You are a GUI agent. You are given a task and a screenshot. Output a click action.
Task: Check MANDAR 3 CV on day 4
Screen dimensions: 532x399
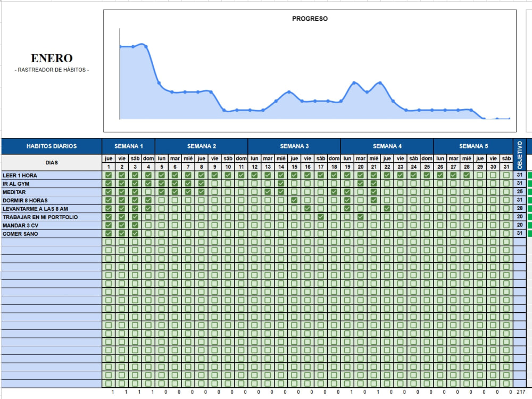148,225
